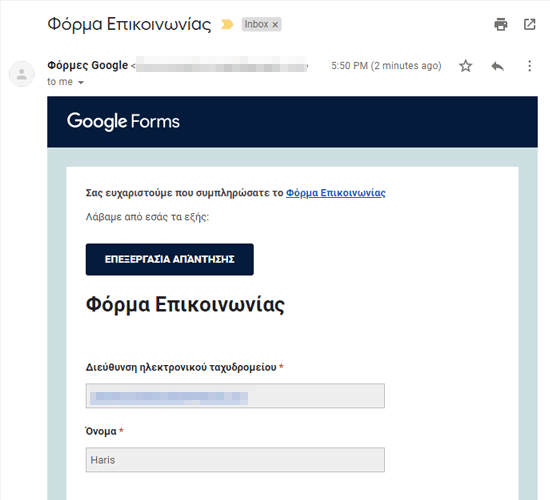The image size is (550, 500).
Task: Toggle the yellow importance marker
Action: (x=227, y=24)
